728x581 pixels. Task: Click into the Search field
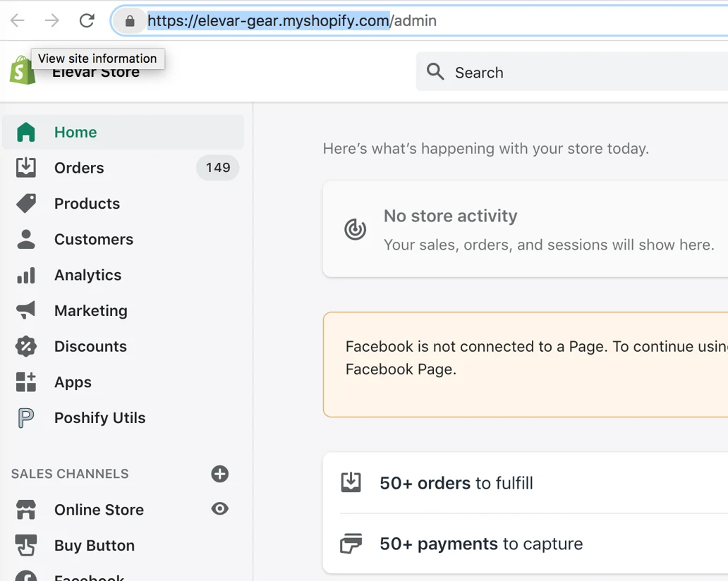click(x=572, y=72)
